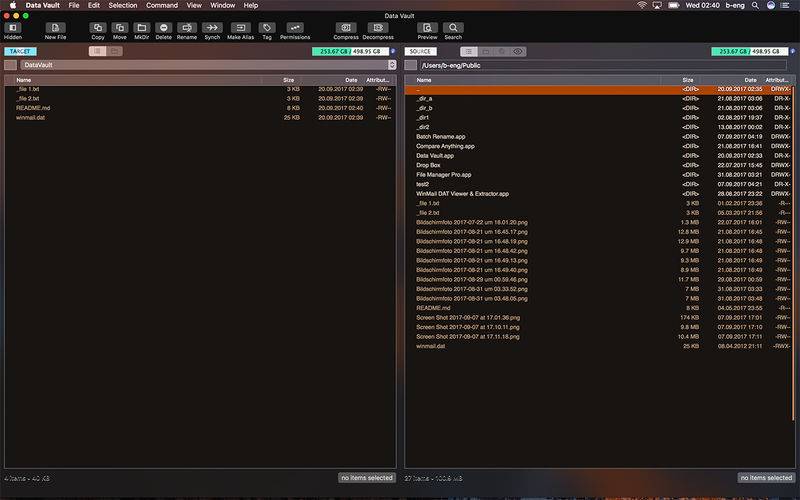This screenshot has width=800, height=500.
Task: Open the DataVault path dropdown stepper
Action: 392,65
